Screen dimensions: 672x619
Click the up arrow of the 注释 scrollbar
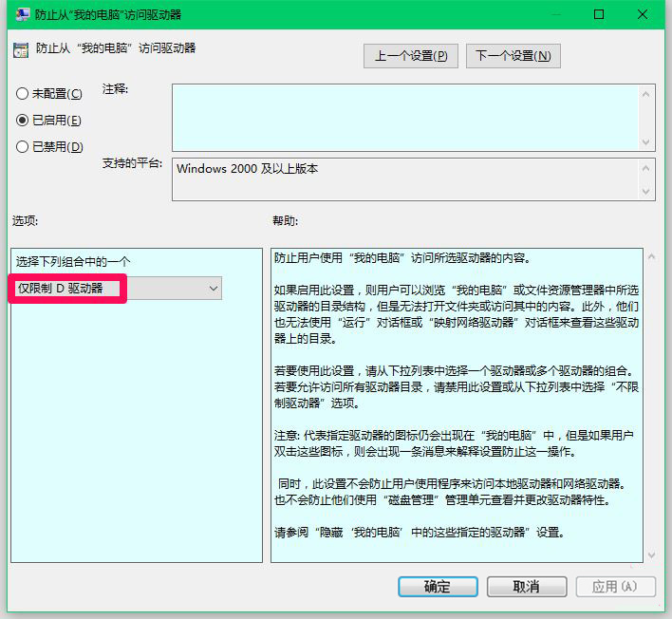(647, 94)
